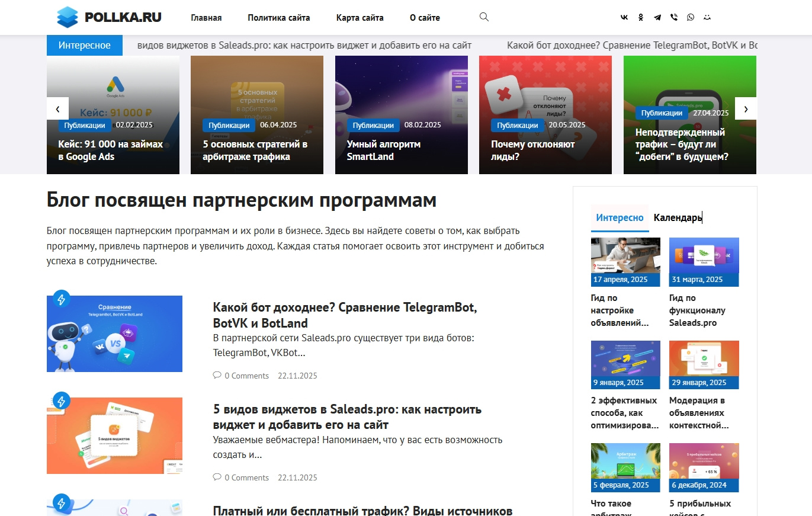The width and height of the screenshot is (812, 516).
Task: Click the blue Интересное ticker label
Action: pyautogui.click(x=85, y=45)
